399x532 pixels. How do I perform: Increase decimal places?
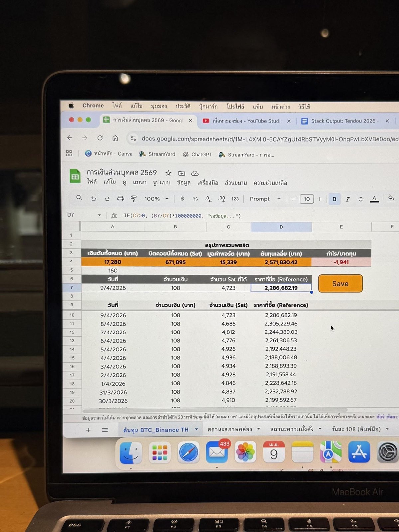coord(221,199)
